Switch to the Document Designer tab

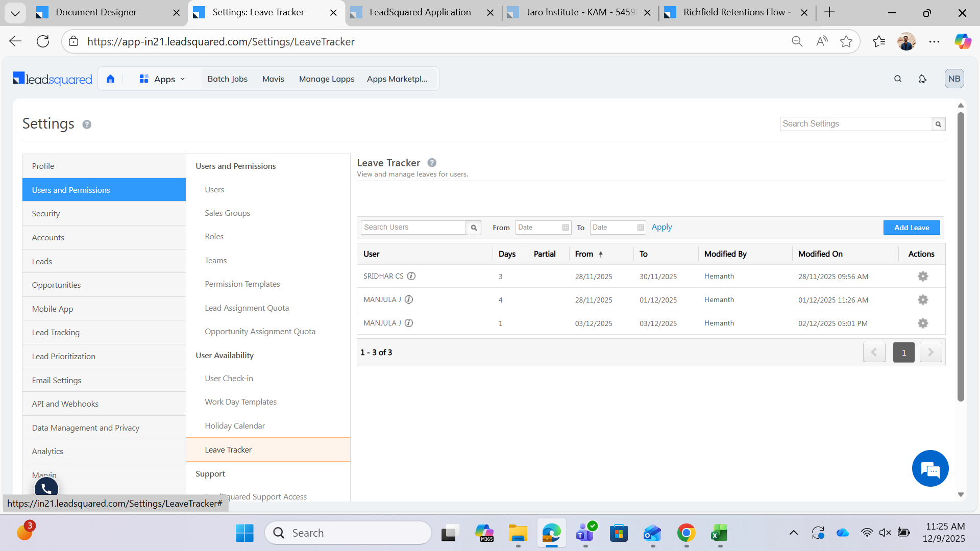point(96,12)
